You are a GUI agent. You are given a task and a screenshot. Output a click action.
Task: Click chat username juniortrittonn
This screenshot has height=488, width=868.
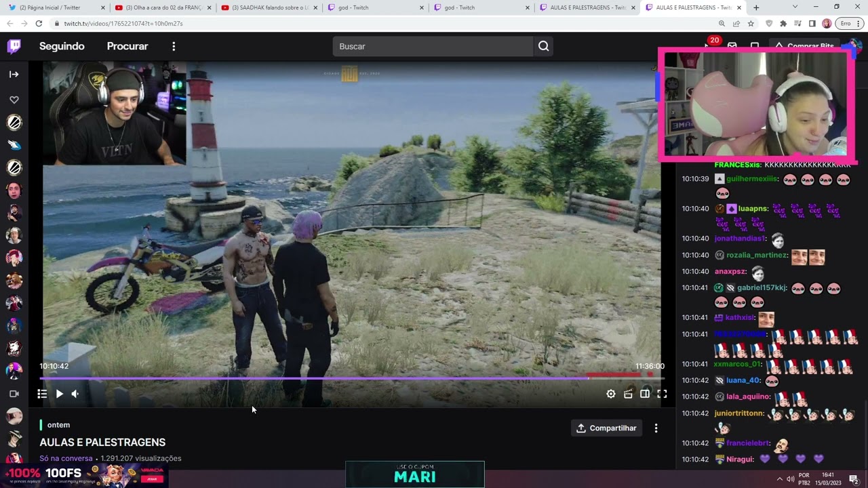coord(739,413)
